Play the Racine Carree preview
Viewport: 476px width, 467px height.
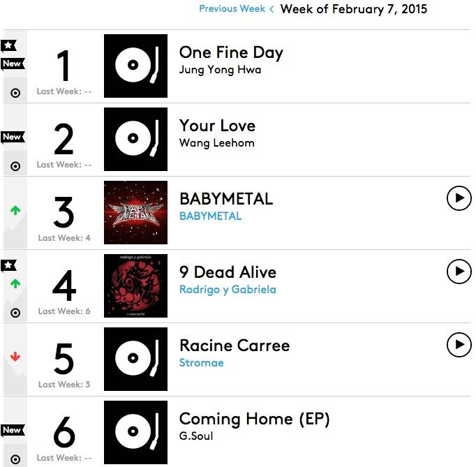[x=459, y=344]
